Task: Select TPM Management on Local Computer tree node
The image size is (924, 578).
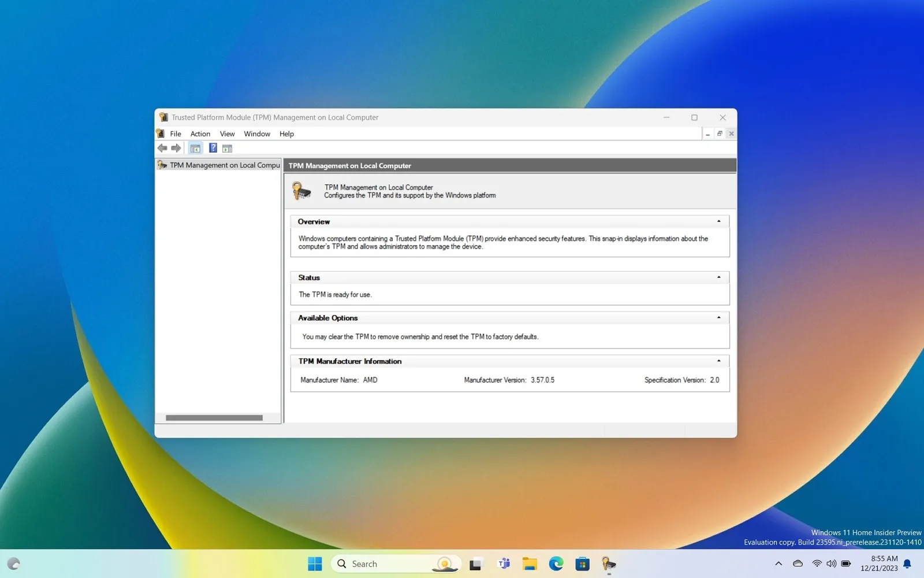Action: pos(224,165)
